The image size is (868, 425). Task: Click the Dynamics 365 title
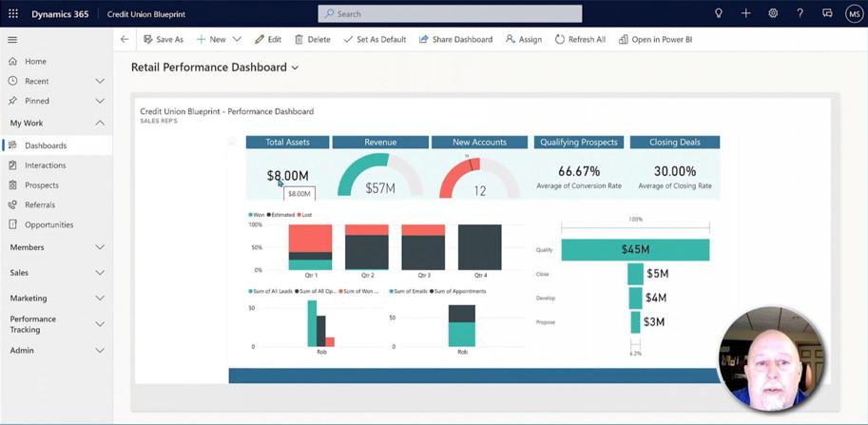point(60,14)
